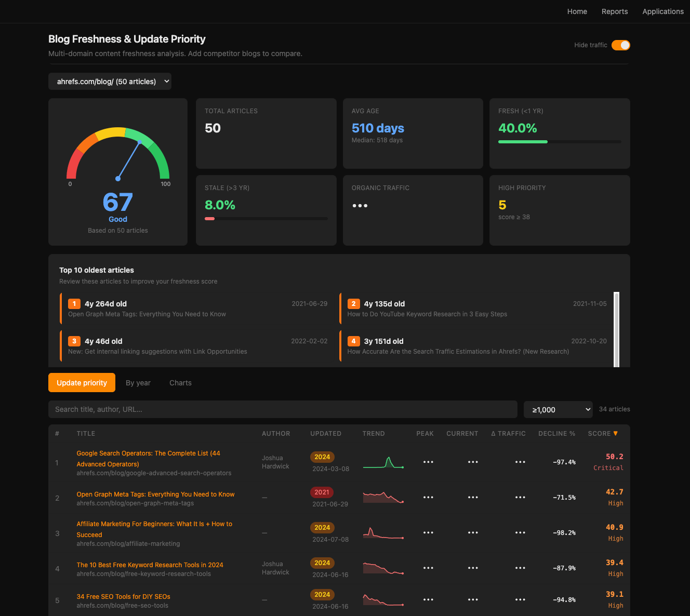Click the Fresh (<1 yr) progress bar
The width and height of the screenshot is (690, 616).
[560, 141]
